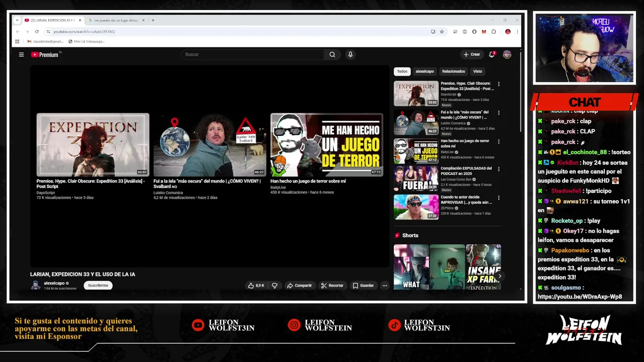This screenshot has height=362, width=644.
Task: Open Chrome three-dot menu
Action: tap(517, 32)
